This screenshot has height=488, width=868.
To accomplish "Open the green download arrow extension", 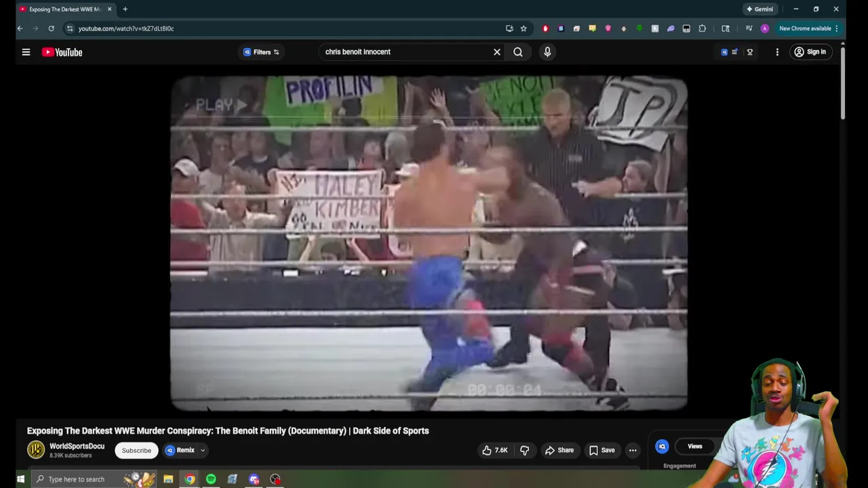I will click(639, 28).
